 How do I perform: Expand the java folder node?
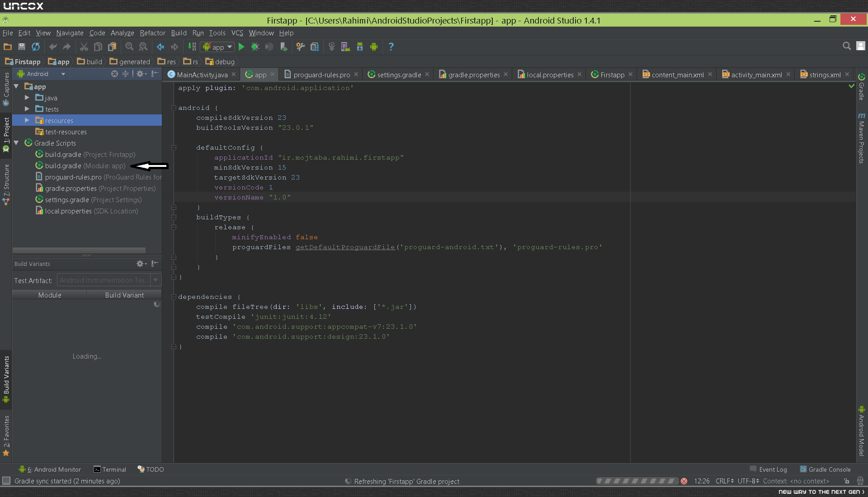coord(27,98)
